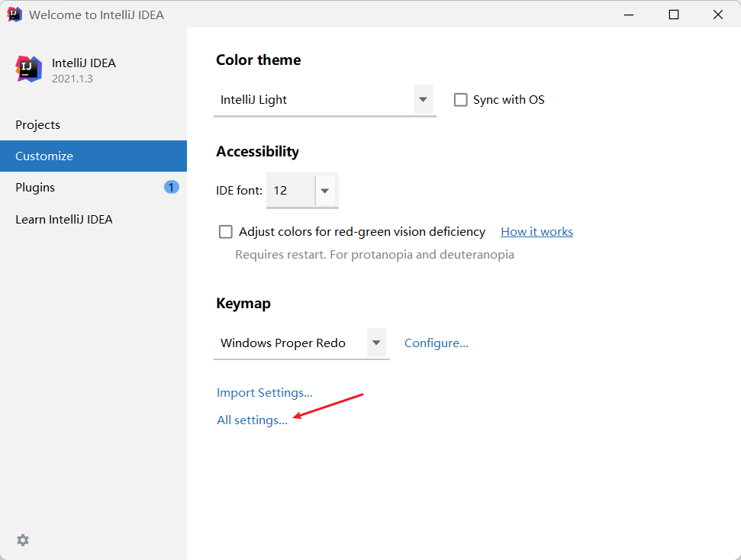Open All settings... link
The width and height of the screenshot is (741, 560).
click(x=252, y=420)
